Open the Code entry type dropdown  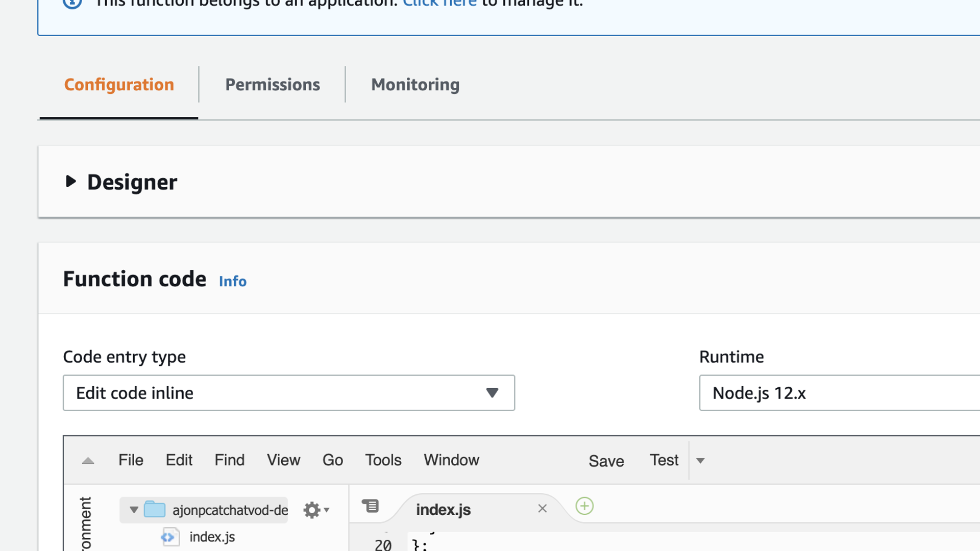pyautogui.click(x=288, y=393)
